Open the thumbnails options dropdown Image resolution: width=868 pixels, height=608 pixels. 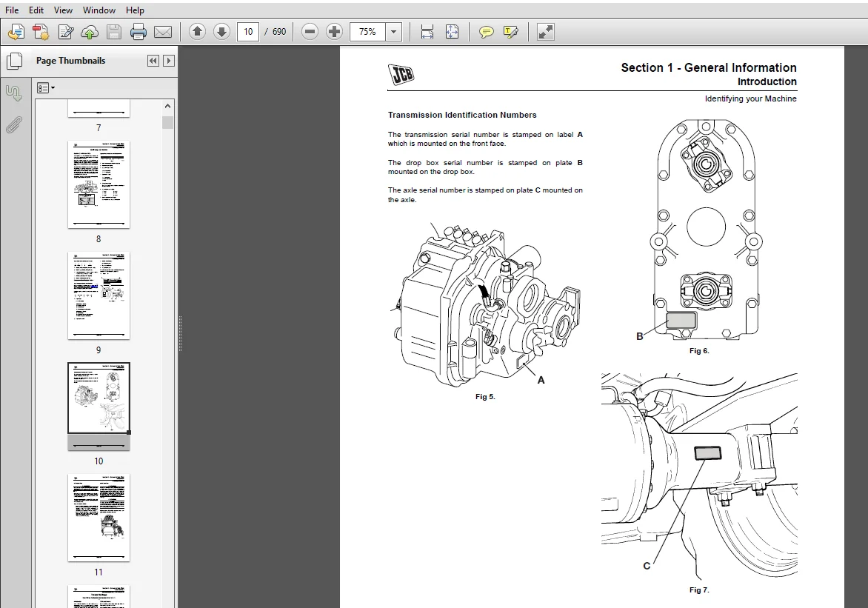tap(45, 87)
